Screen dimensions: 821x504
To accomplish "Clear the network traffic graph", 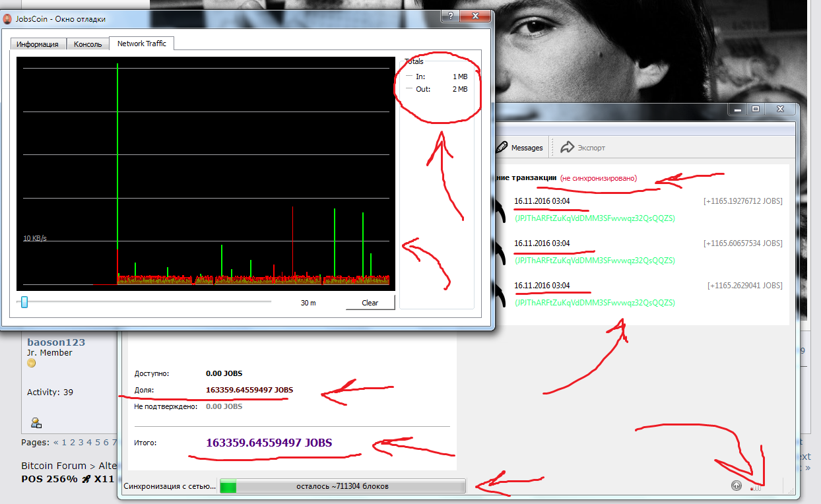I will coord(370,303).
